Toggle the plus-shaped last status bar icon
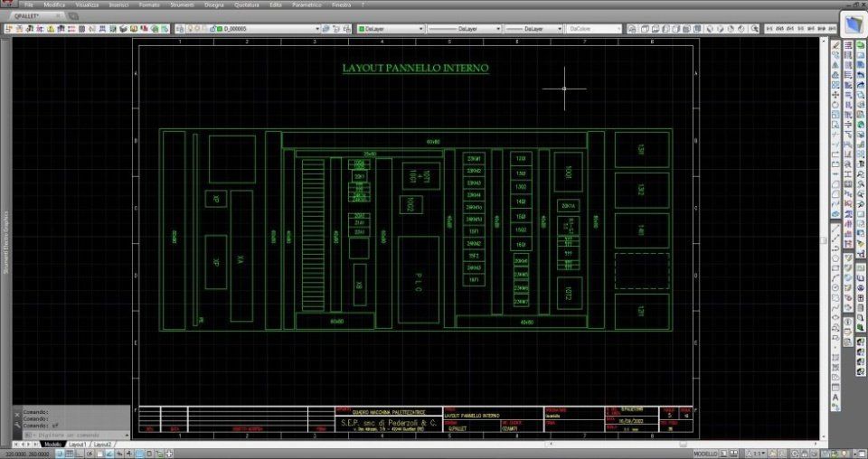868x459 pixels. pos(169,454)
